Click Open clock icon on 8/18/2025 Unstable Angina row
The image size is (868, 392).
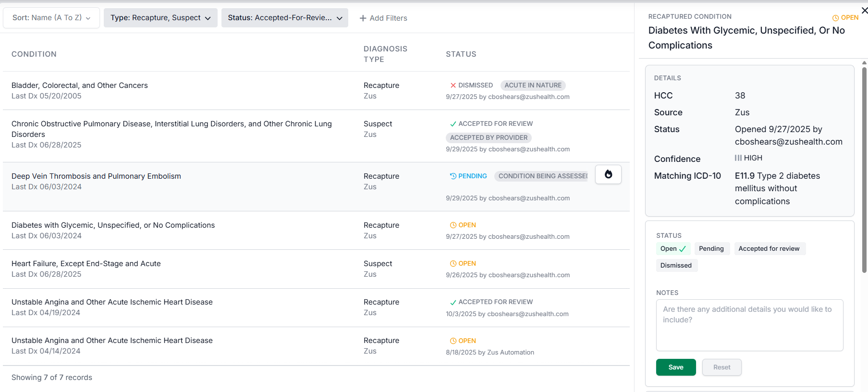click(x=453, y=341)
